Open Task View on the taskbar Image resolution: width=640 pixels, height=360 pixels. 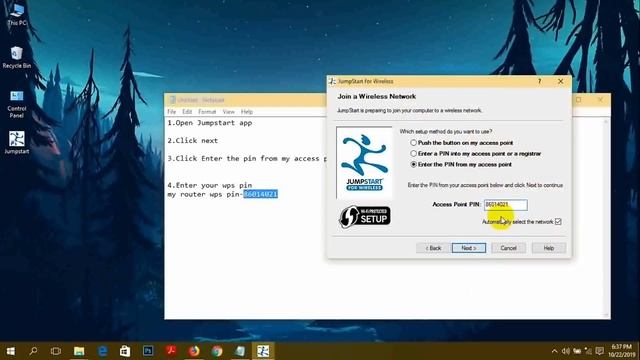[56, 351]
